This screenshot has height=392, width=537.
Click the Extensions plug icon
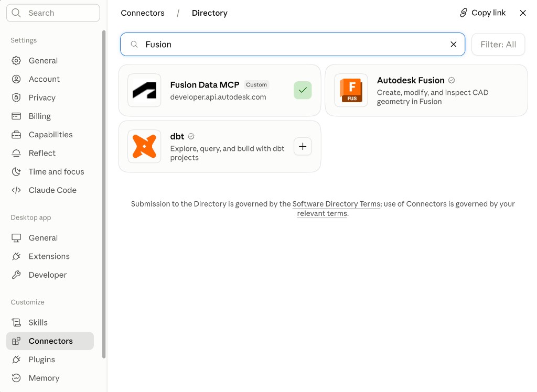[16, 256]
